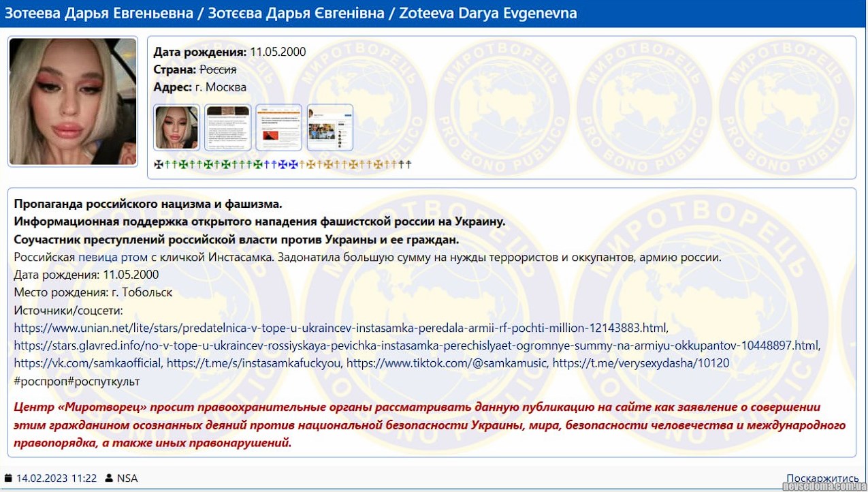Click the first black iron cross icon
The height and width of the screenshot is (492, 868).
point(159,164)
